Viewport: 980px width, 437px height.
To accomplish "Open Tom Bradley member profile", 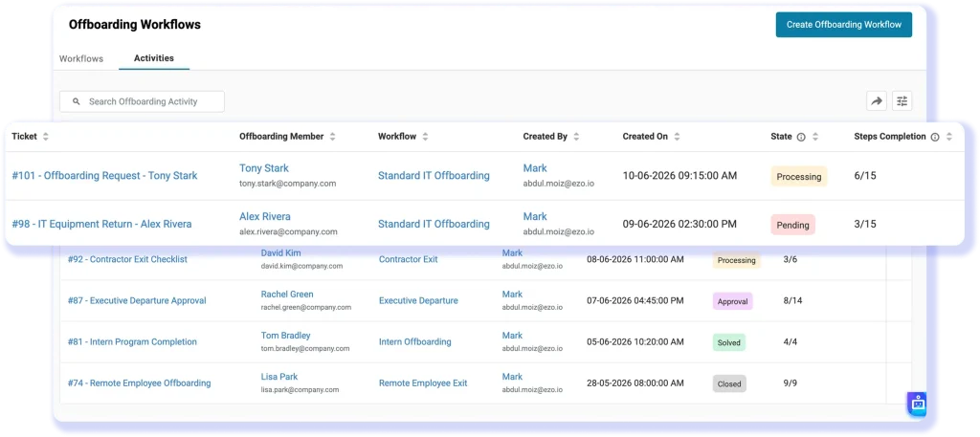I will pos(285,336).
